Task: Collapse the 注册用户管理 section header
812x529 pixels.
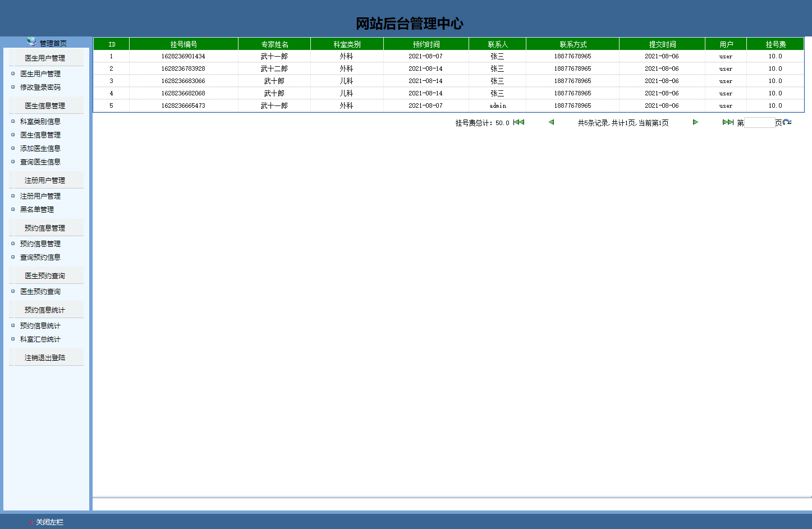Action: click(x=46, y=180)
